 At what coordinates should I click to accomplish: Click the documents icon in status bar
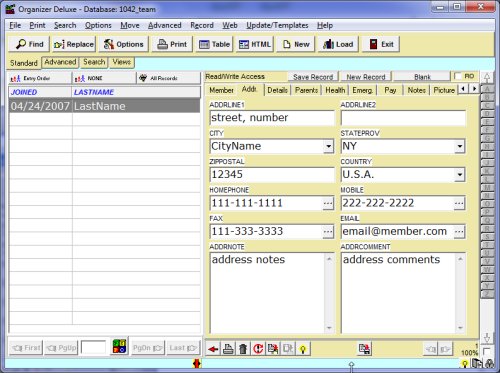[477, 363]
